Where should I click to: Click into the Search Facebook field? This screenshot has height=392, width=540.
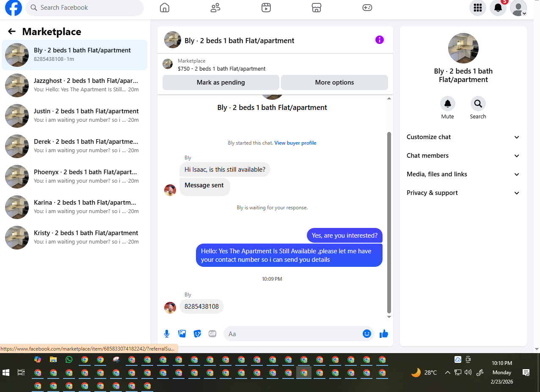tap(85, 8)
